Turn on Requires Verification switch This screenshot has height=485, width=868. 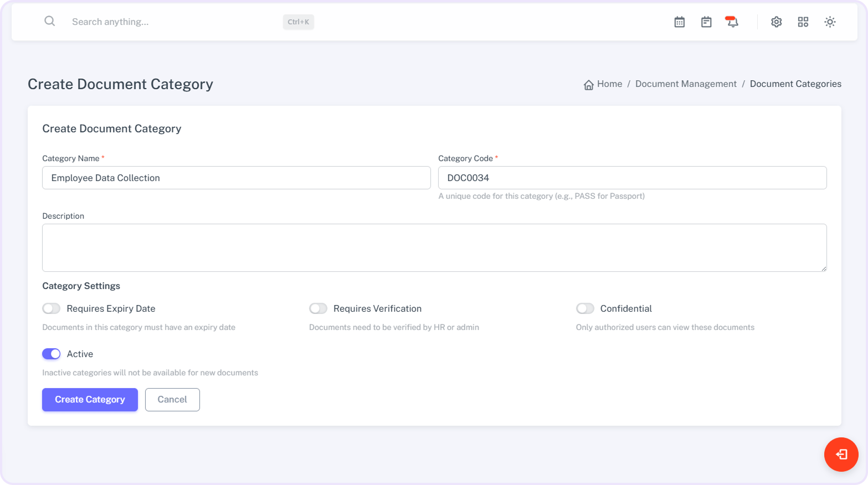tap(319, 308)
